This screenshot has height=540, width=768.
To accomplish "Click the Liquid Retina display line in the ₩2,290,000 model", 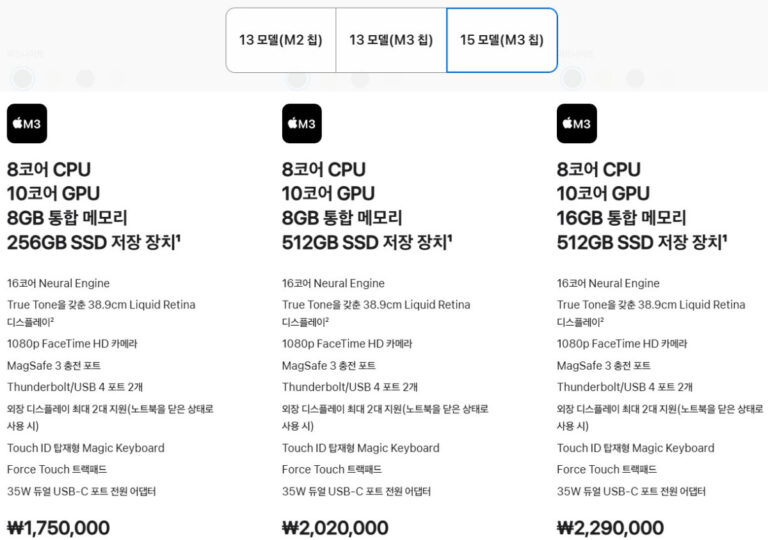I will (651, 313).
